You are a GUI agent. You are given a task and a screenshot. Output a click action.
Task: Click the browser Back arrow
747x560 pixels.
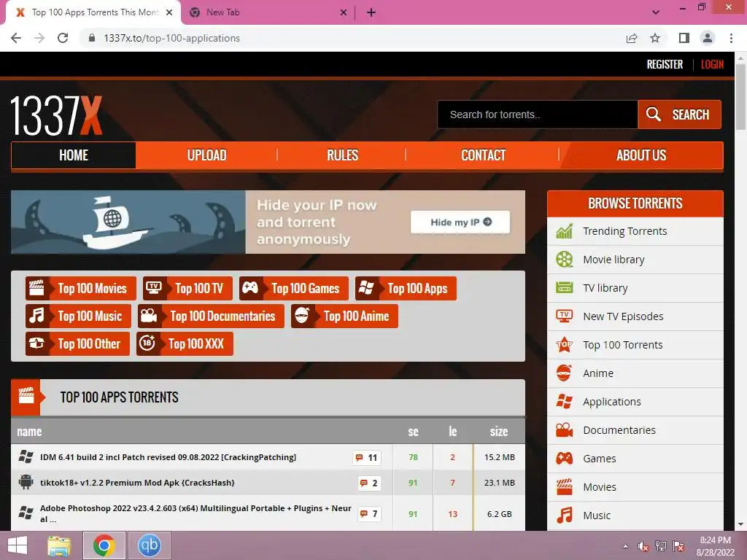(x=16, y=38)
